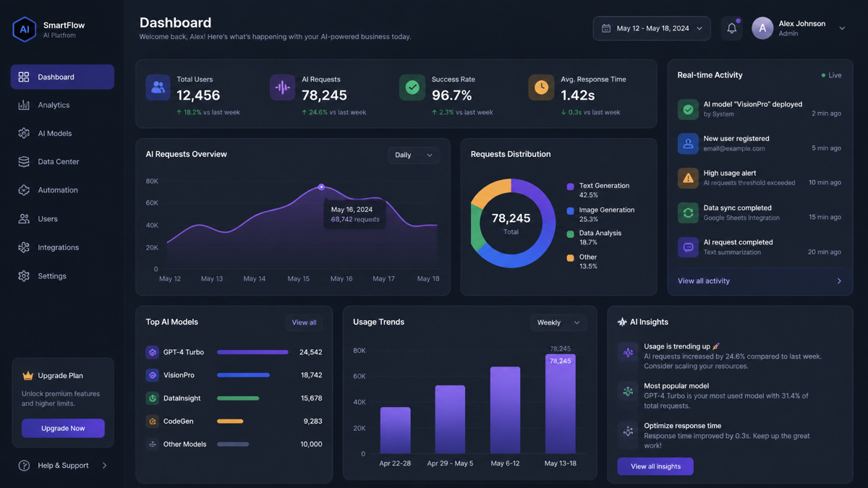This screenshot has height=488, width=868.
Task: Click the calendar icon in date range picker
Action: [x=606, y=28]
